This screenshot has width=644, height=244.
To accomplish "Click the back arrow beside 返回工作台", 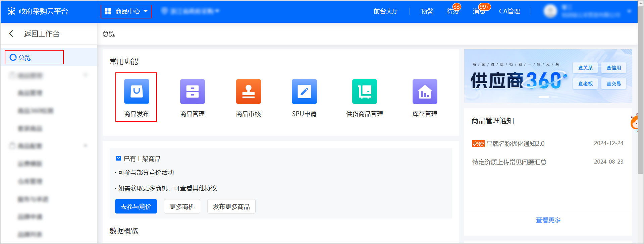I will click(x=11, y=34).
